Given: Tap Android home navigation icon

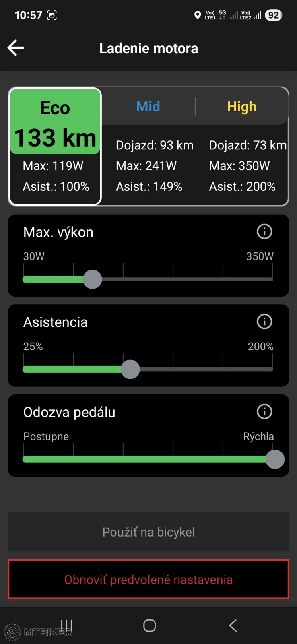Looking at the screenshot, I should click(149, 625).
